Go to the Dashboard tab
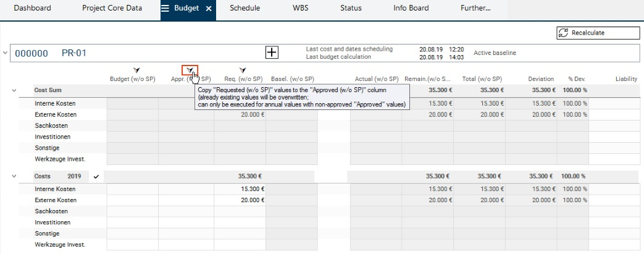Image resolution: width=644 pixels, height=254 pixels. point(32,9)
